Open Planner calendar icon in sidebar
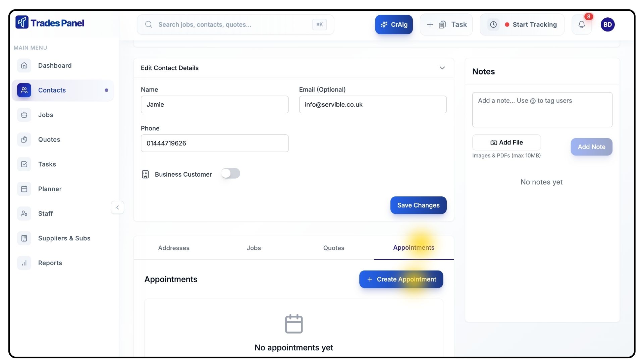The image size is (644, 362). pos(24,189)
